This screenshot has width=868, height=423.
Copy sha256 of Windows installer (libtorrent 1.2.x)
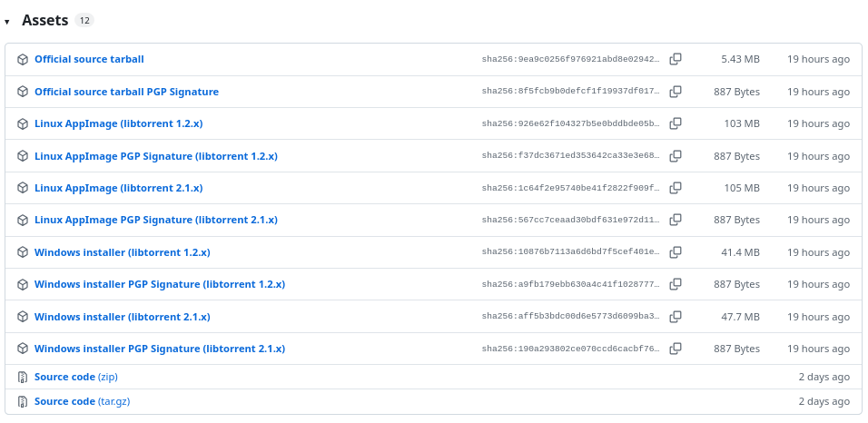(x=676, y=252)
